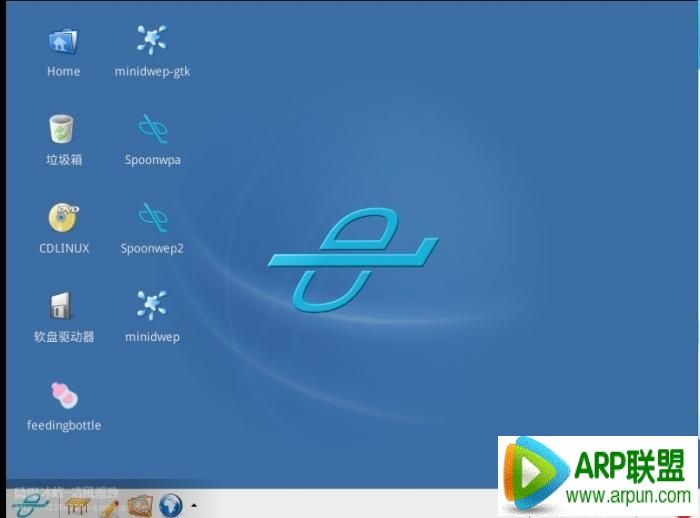Launch the minidwep desktop shortcut
The height and width of the screenshot is (518, 700).
(x=152, y=305)
